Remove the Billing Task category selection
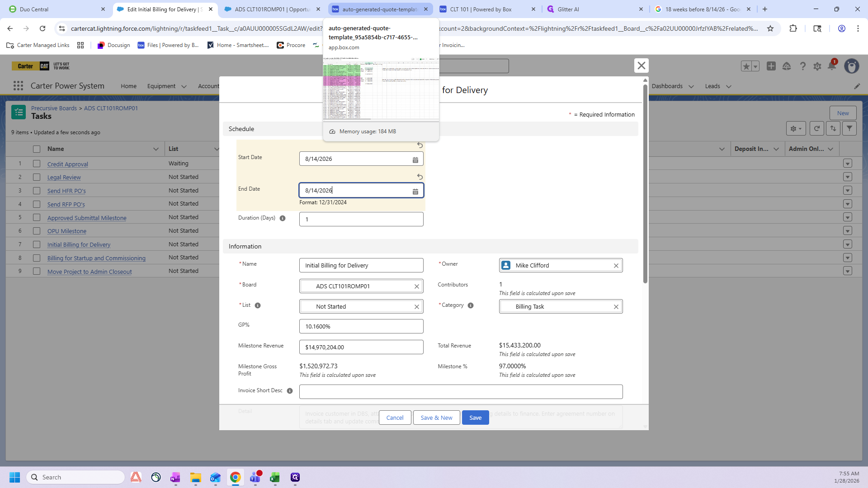The height and width of the screenshot is (488, 868). tap(616, 307)
